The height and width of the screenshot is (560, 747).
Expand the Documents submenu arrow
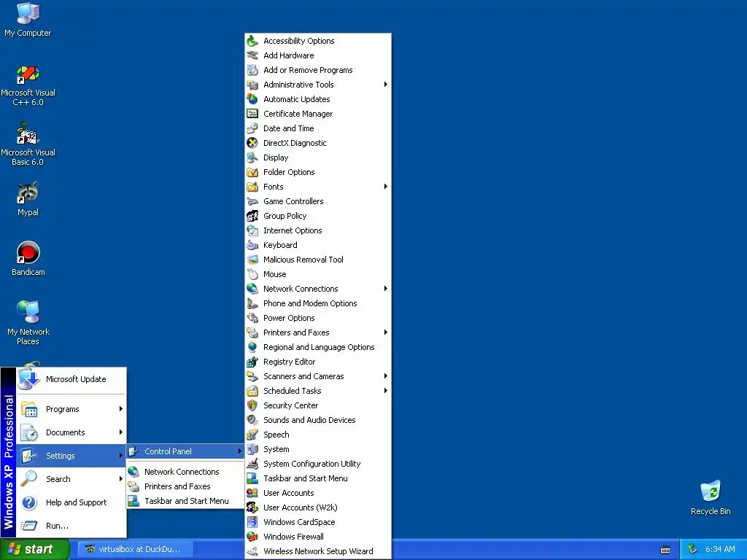tap(121, 432)
